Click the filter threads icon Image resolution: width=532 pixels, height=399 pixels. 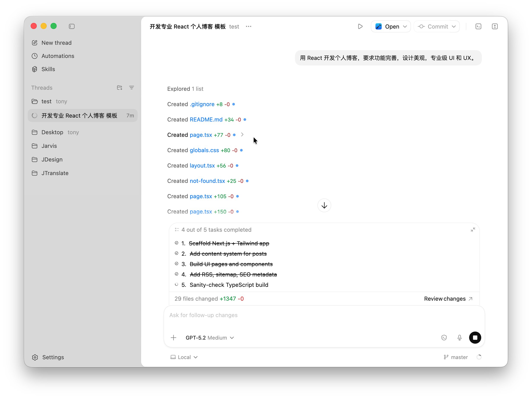tap(132, 88)
